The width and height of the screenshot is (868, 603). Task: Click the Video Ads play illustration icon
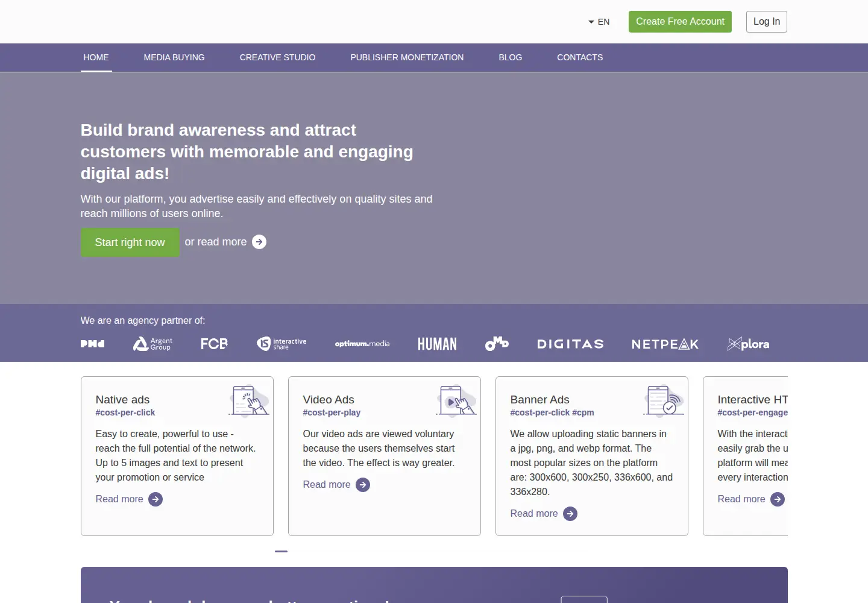pos(456,400)
